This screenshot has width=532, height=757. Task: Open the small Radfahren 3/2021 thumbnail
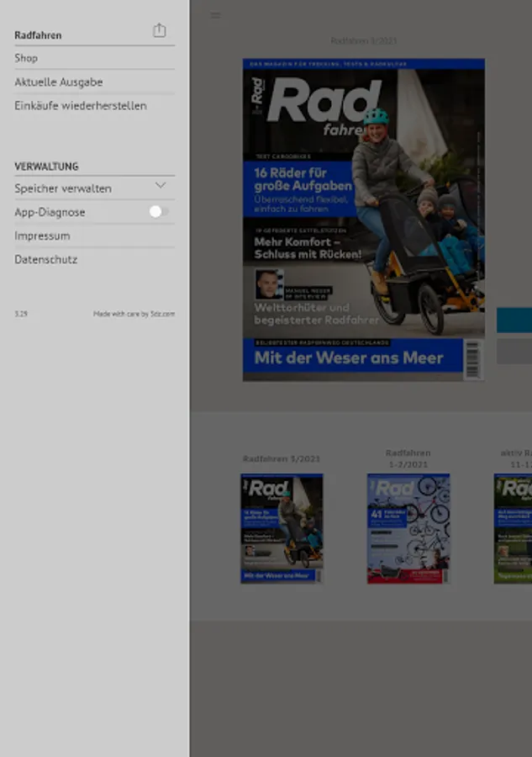click(282, 529)
